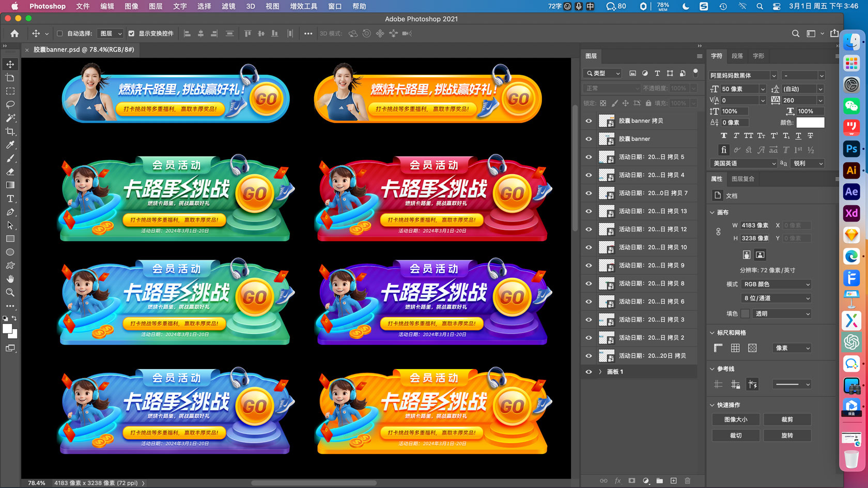Viewport: 868px width, 488px height.
Task: Open search in the options bar
Action: [796, 34]
